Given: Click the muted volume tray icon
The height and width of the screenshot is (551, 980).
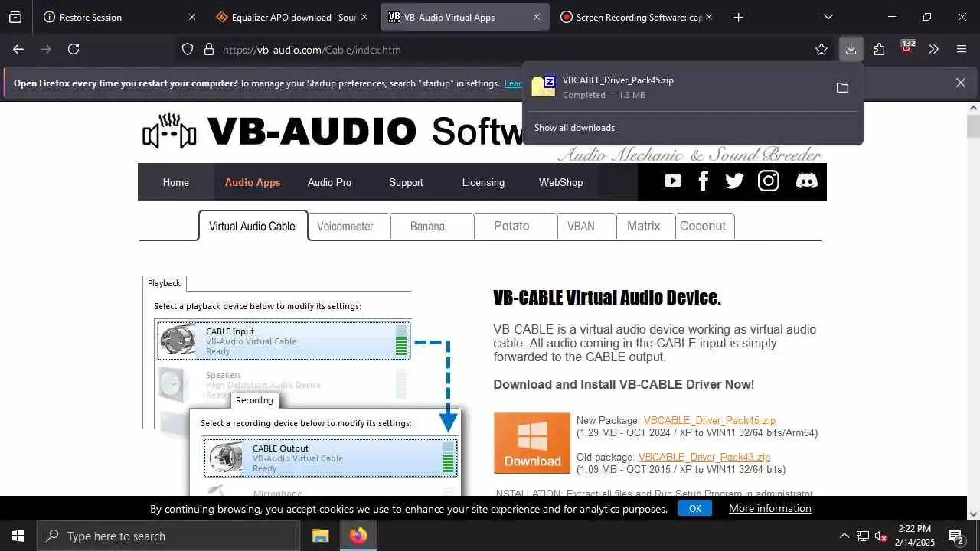Looking at the screenshot, I should pyautogui.click(x=880, y=536).
